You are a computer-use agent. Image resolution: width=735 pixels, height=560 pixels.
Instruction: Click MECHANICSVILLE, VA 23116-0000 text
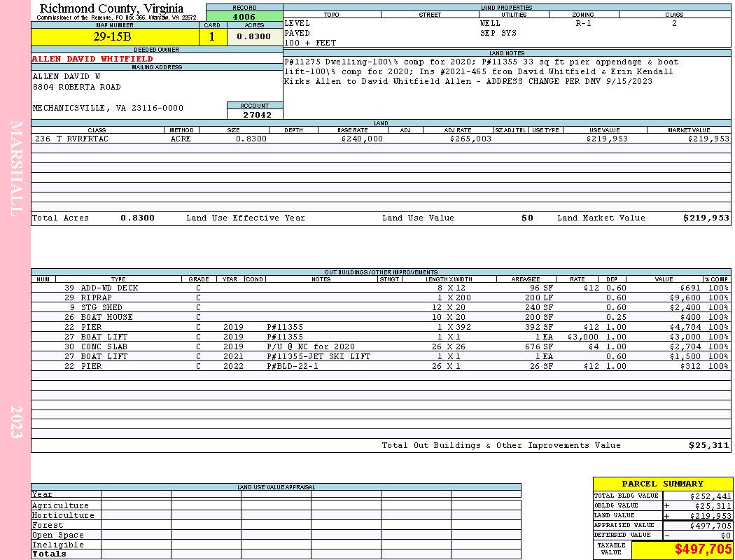click(x=108, y=108)
